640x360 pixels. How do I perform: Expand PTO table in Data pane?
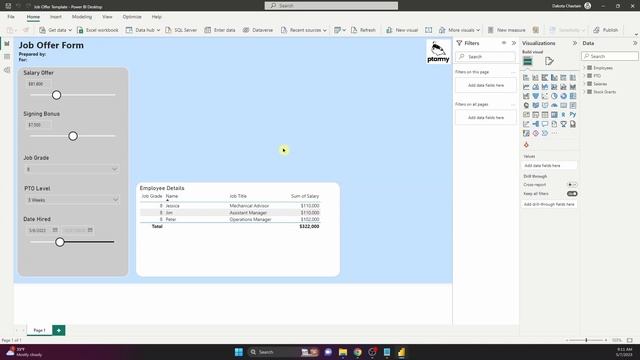584,76
